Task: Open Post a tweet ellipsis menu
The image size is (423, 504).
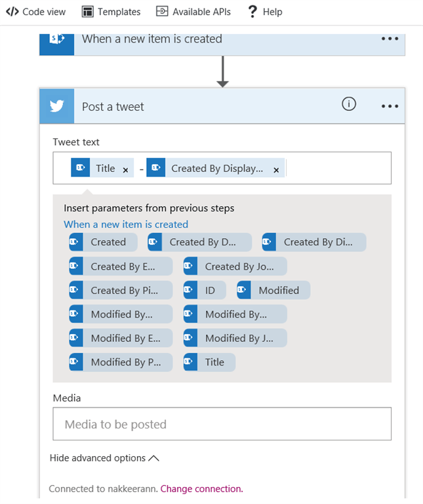Action: click(390, 106)
